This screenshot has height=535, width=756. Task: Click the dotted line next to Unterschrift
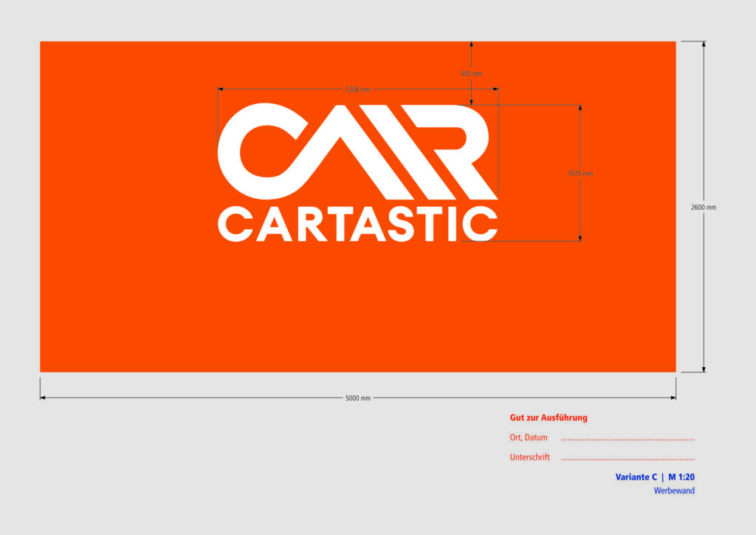click(627, 459)
